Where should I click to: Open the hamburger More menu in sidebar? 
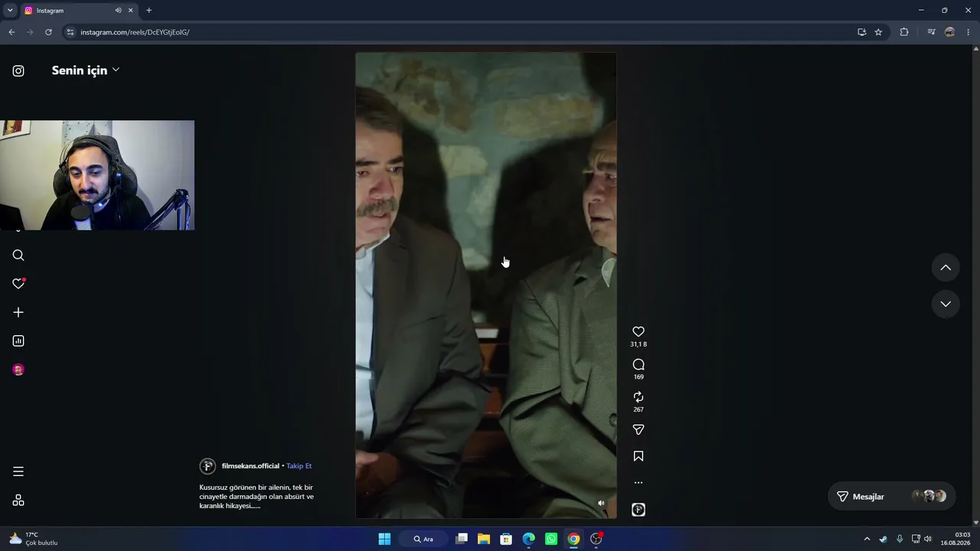tap(18, 471)
